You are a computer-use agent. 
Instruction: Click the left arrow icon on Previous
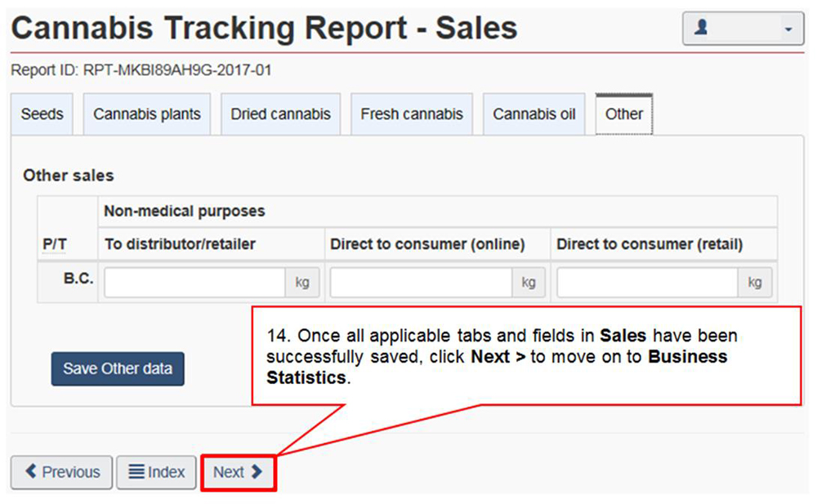(31, 472)
